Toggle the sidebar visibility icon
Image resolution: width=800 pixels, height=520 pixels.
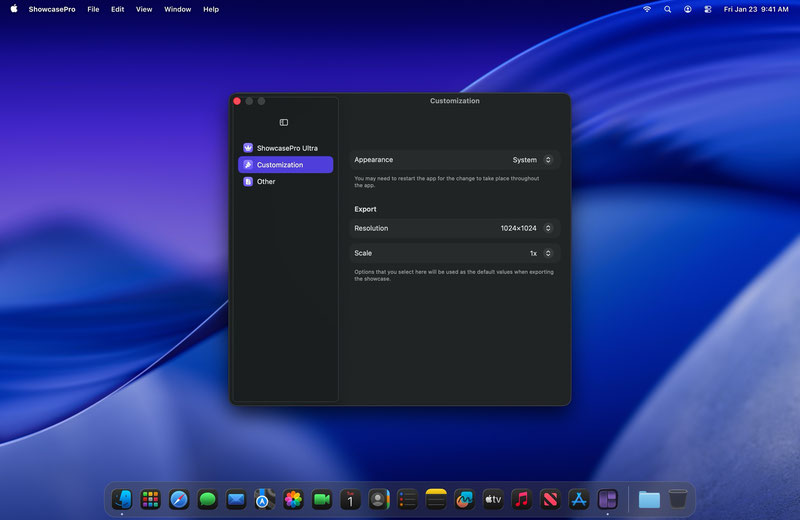click(284, 123)
